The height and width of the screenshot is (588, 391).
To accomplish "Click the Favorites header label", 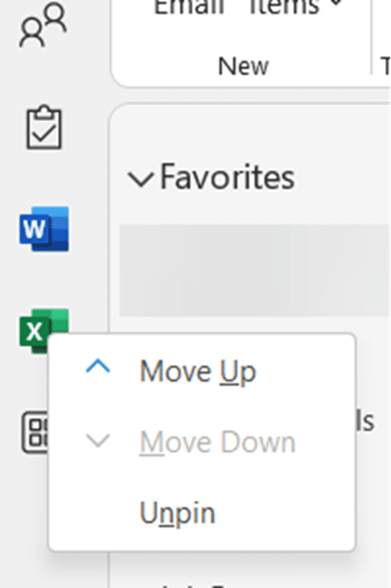I will pyautogui.click(x=227, y=177).
